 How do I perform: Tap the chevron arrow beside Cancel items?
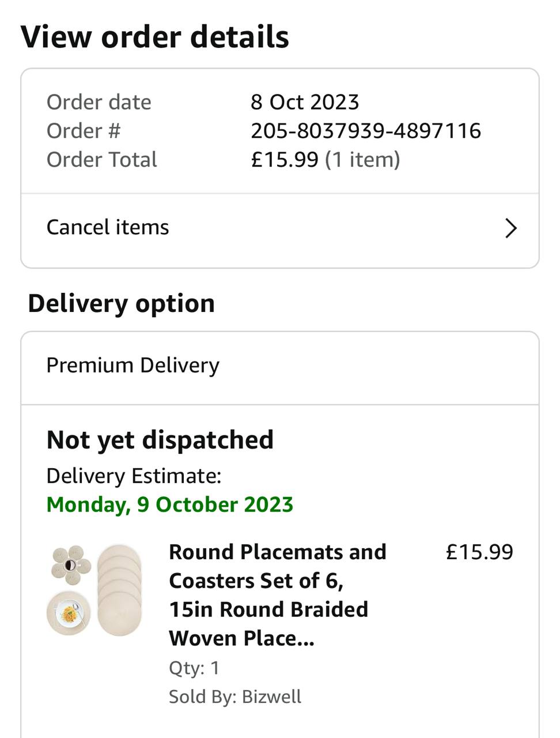tap(510, 228)
